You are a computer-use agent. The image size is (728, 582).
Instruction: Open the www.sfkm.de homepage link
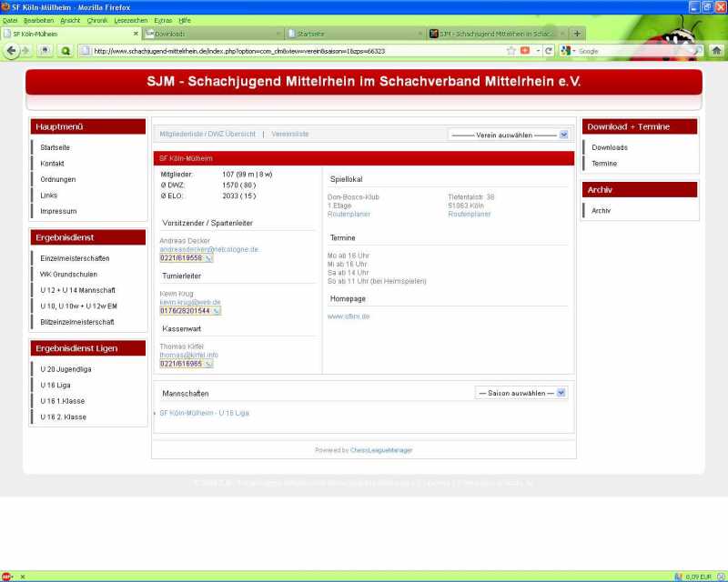point(349,316)
